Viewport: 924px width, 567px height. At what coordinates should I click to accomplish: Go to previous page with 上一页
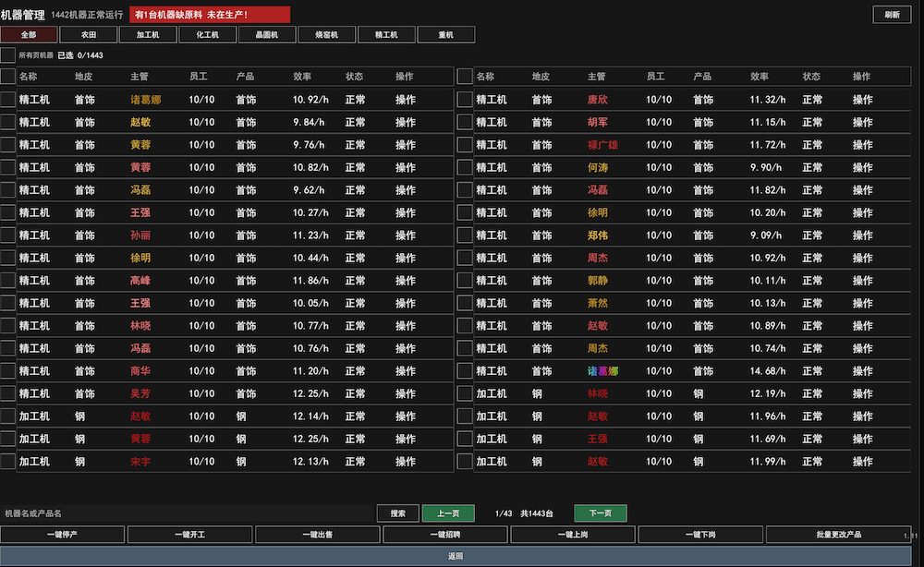click(448, 513)
